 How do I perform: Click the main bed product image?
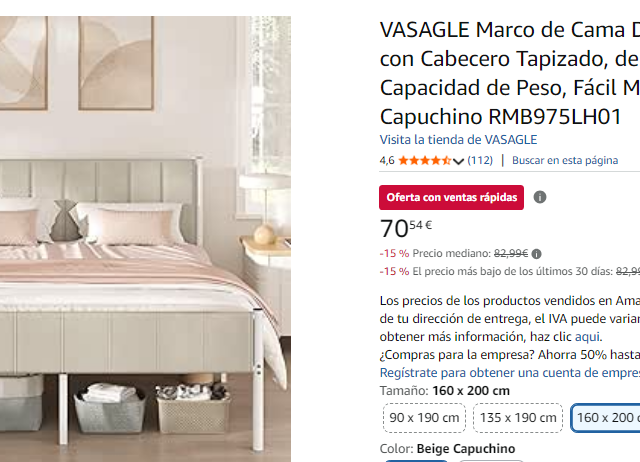[145, 239]
